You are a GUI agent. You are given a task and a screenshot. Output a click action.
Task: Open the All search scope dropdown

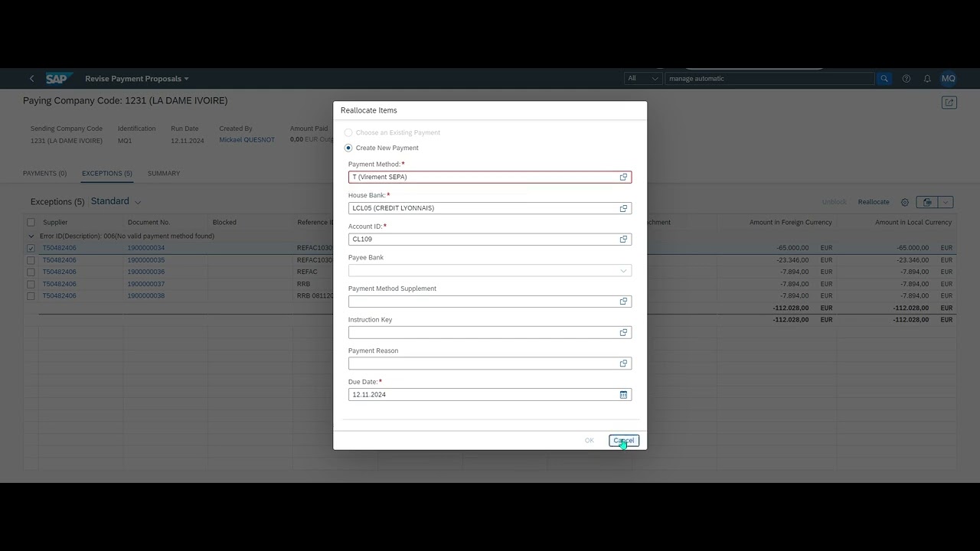pos(643,79)
